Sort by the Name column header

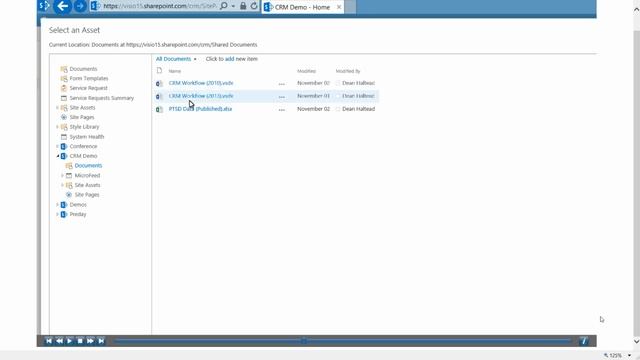(175, 71)
